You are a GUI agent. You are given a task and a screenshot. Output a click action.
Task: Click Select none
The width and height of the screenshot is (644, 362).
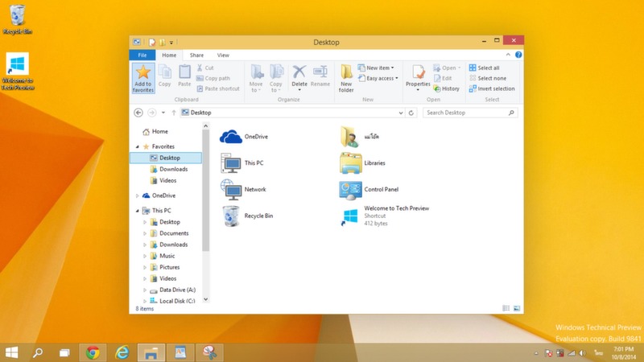pyautogui.click(x=488, y=78)
